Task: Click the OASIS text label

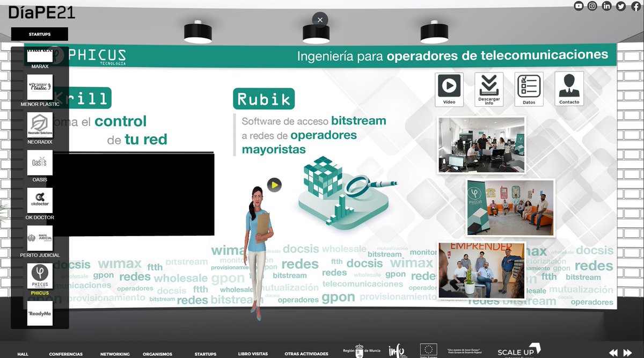Action: [40, 180]
